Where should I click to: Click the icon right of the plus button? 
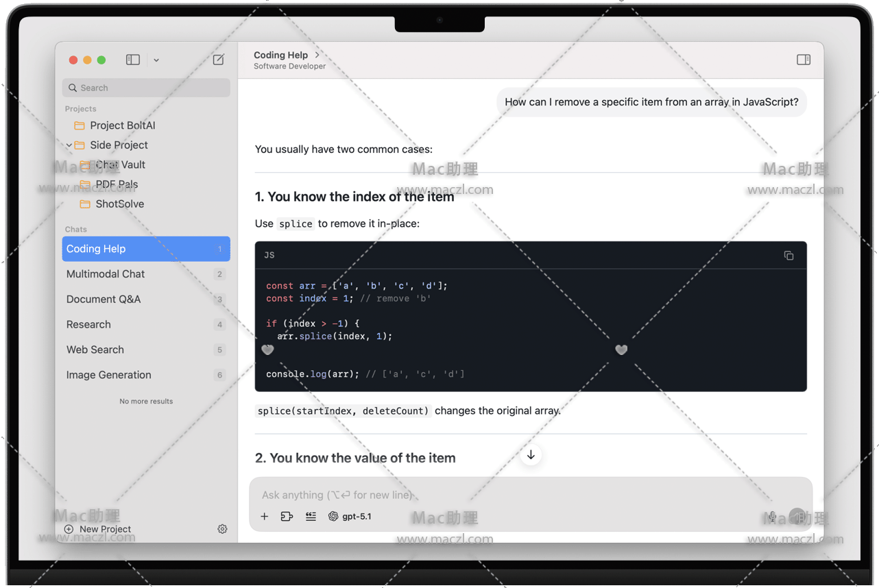(287, 516)
